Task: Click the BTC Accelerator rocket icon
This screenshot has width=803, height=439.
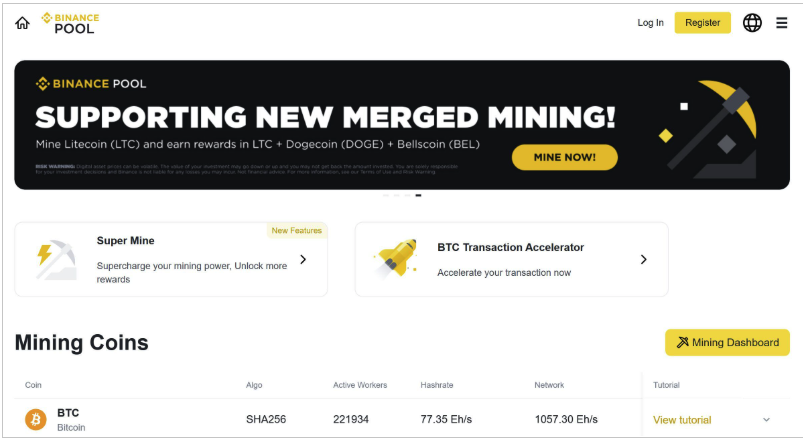Action: coord(394,257)
